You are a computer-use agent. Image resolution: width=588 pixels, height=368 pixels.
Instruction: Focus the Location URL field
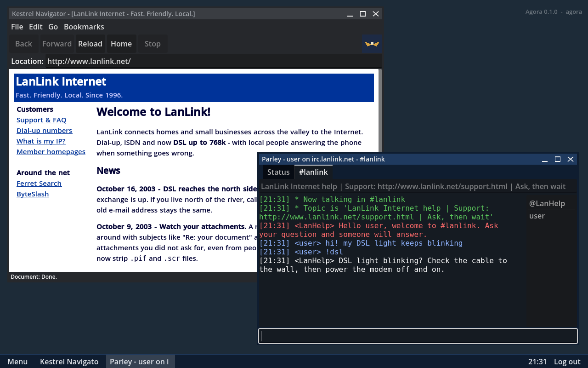(x=213, y=61)
